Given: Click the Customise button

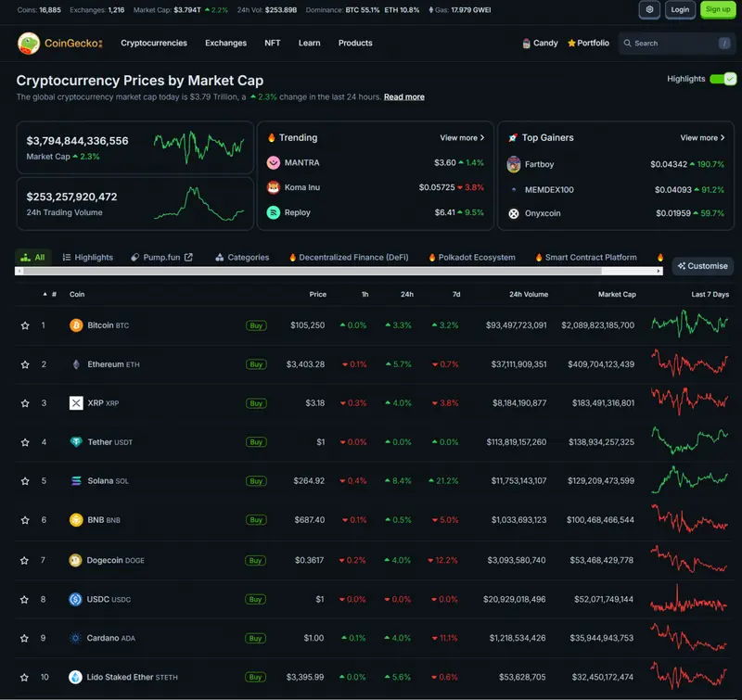Looking at the screenshot, I should [703, 266].
